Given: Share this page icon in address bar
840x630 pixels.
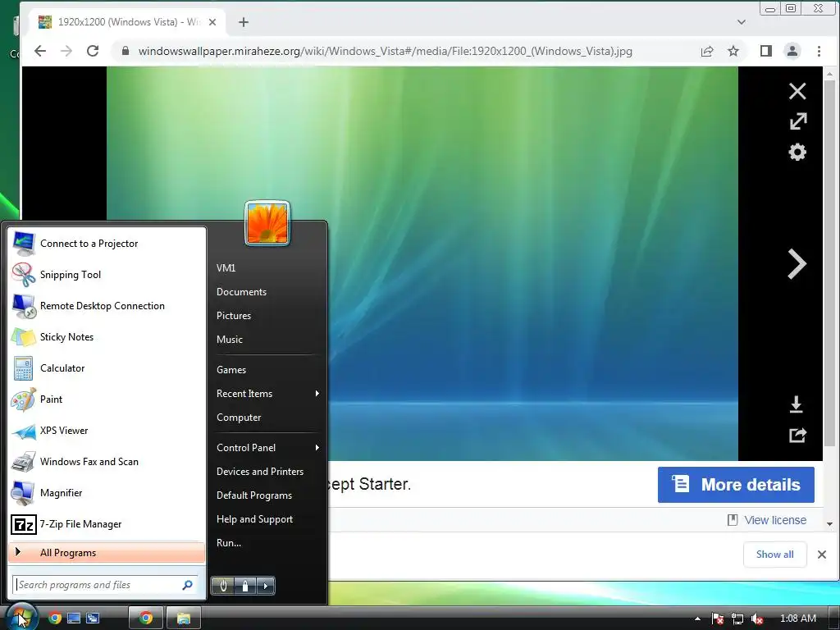Looking at the screenshot, I should (707, 51).
